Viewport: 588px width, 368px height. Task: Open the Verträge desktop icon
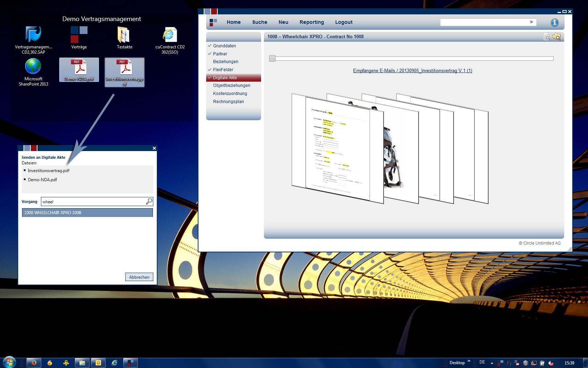tap(79, 37)
